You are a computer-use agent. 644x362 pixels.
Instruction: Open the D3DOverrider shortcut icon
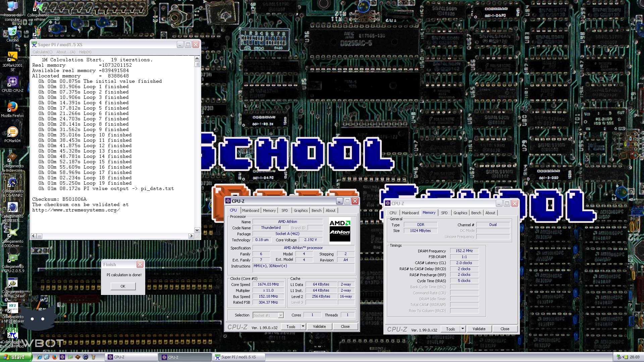coord(12,237)
